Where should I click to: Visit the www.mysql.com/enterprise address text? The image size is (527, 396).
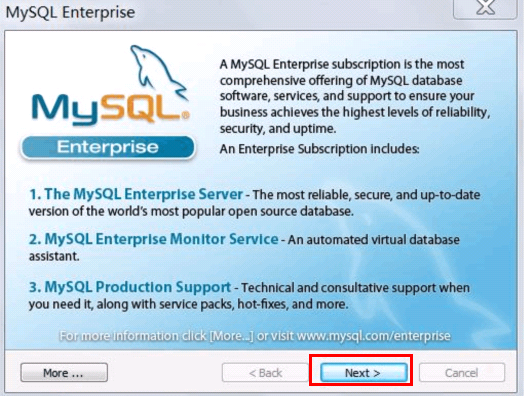point(374,335)
